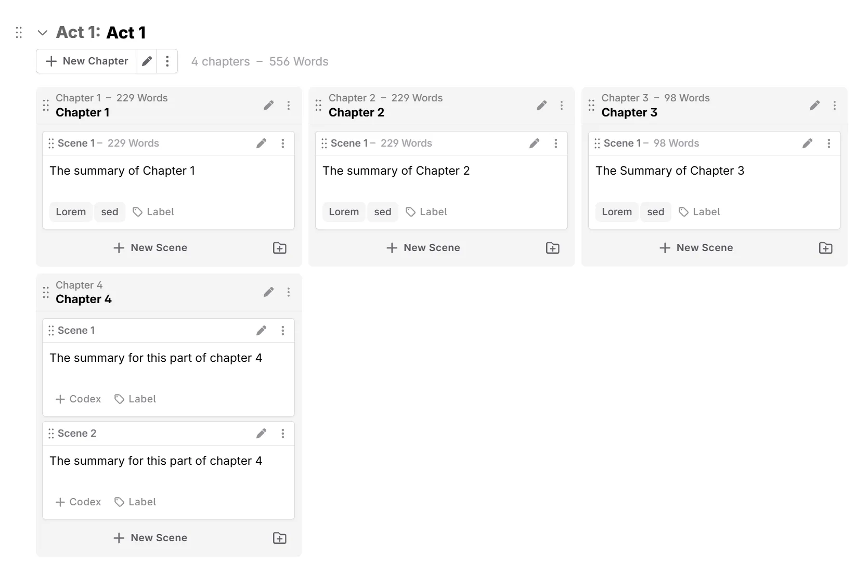The image size is (868, 588).
Task: Open the Label picker on Chapter 2's scene
Action: point(426,212)
